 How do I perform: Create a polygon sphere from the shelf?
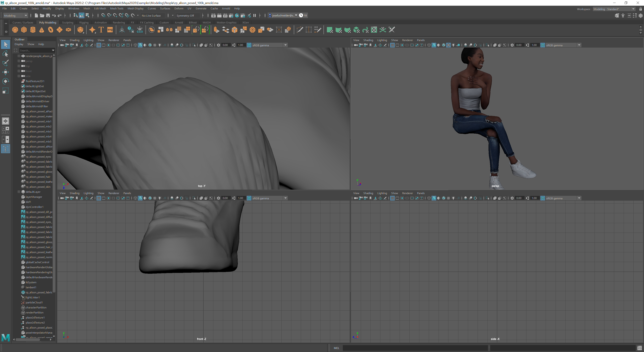pos(15,30)
